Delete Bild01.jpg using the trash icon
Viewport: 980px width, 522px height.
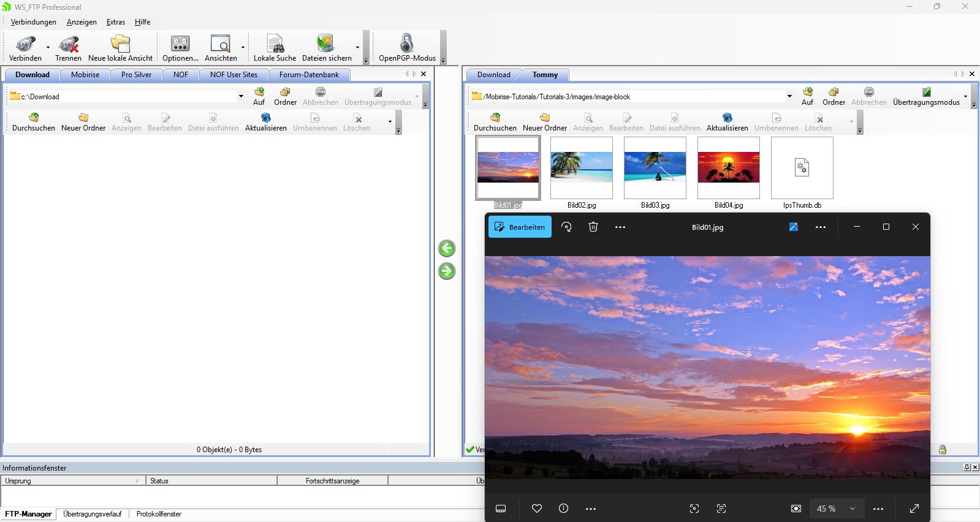pos(593,227)
